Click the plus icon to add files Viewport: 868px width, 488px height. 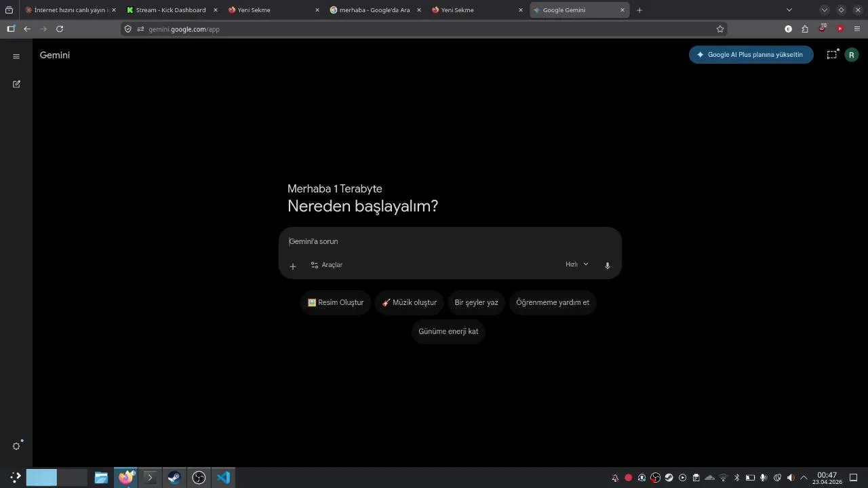click(x=293, y=266)
